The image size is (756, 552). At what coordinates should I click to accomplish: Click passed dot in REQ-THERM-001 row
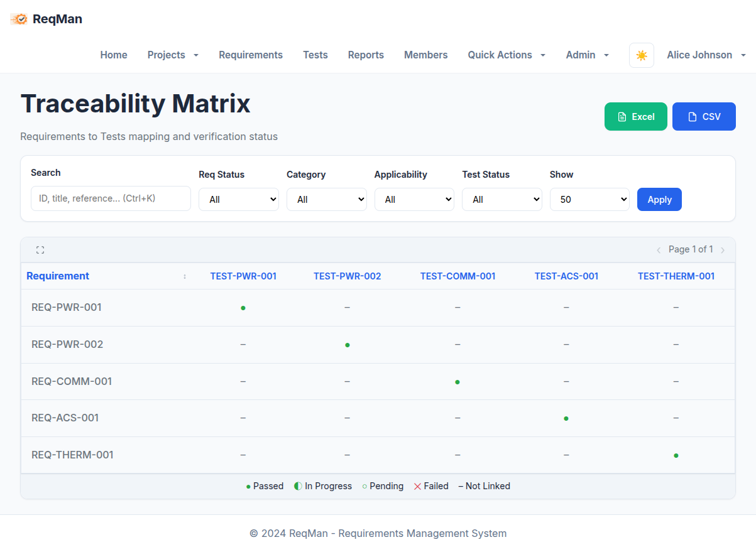click(676, 455)
